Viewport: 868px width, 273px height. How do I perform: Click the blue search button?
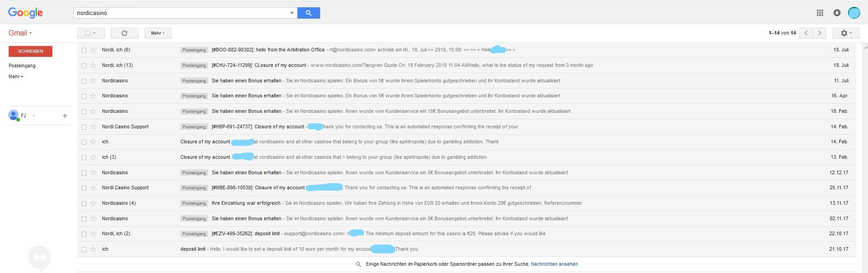[x=308, y=13]
